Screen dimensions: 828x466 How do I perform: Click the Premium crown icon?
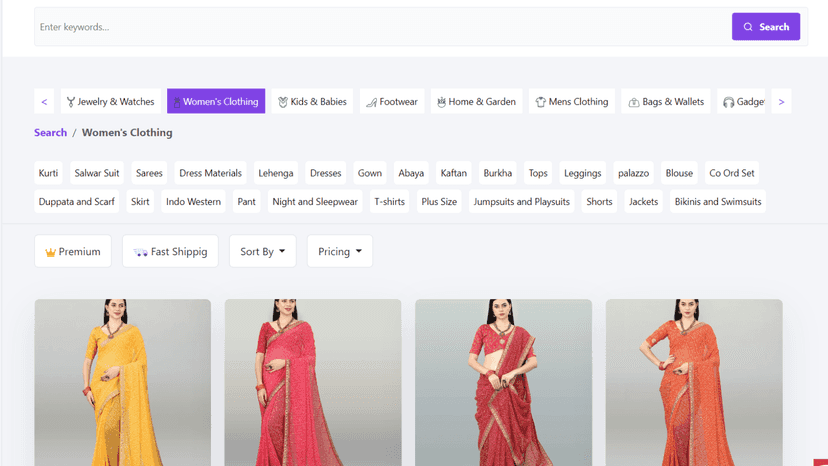tap(51, 253)
